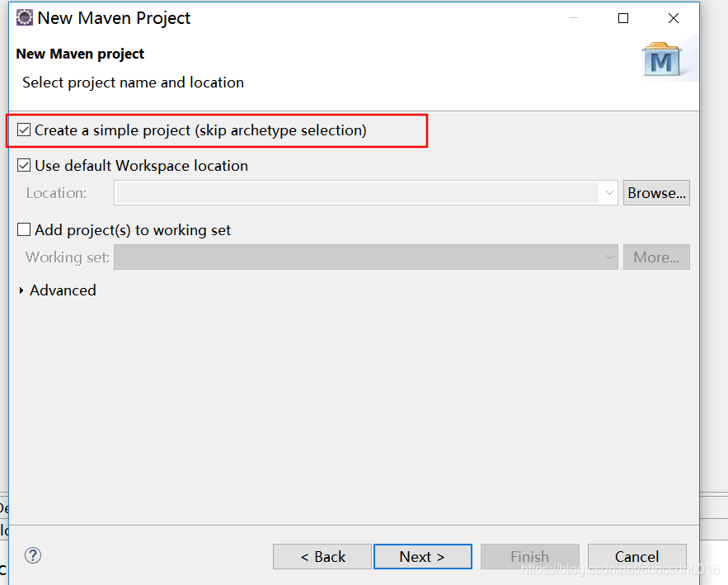Click the Working set combo field

(366, 257)
